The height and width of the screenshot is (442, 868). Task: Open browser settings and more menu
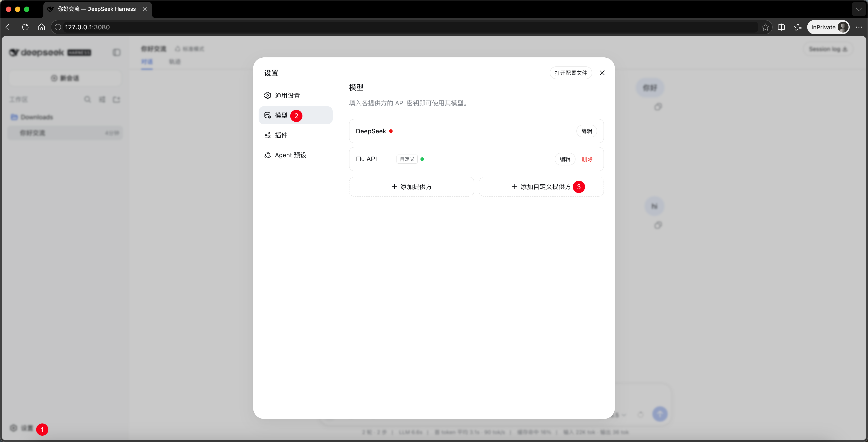(x=859, y=27)
